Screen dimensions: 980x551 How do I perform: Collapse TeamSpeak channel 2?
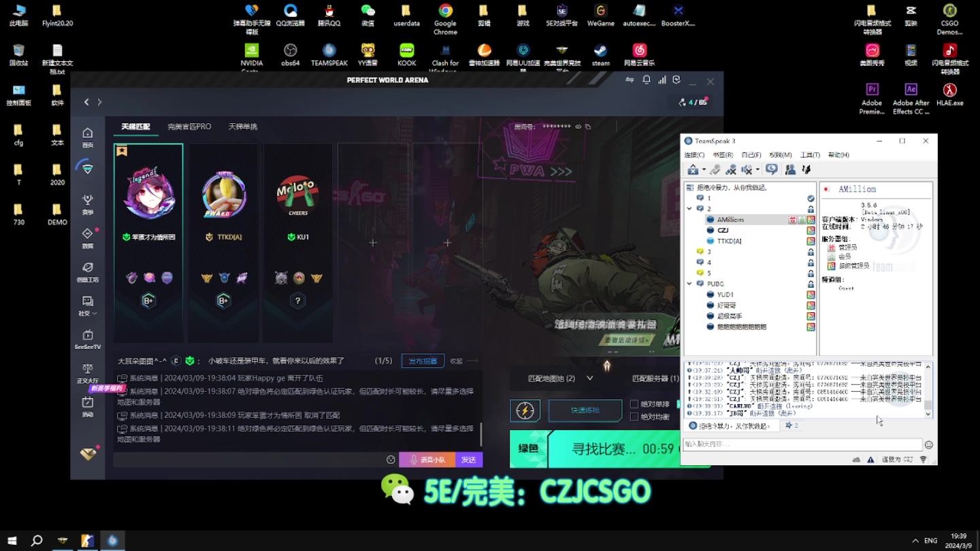pyautogui.click(x=689, y=209)
